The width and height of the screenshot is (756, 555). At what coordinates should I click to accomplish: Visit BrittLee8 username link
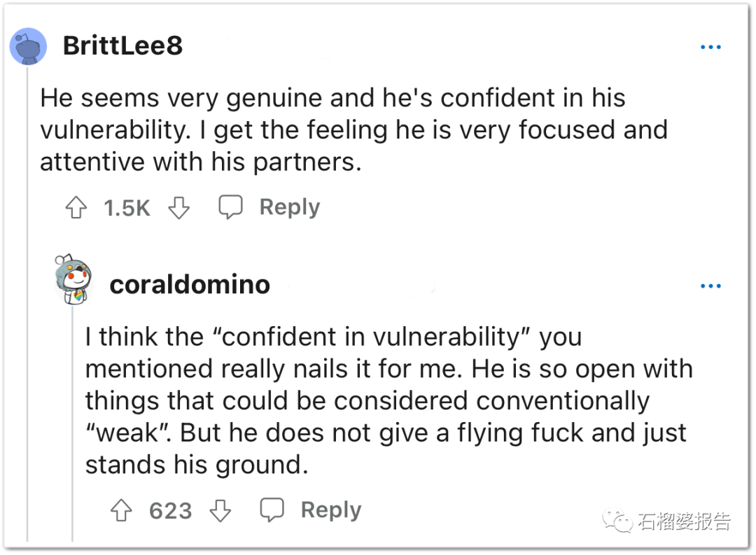[x=123, y=45]
